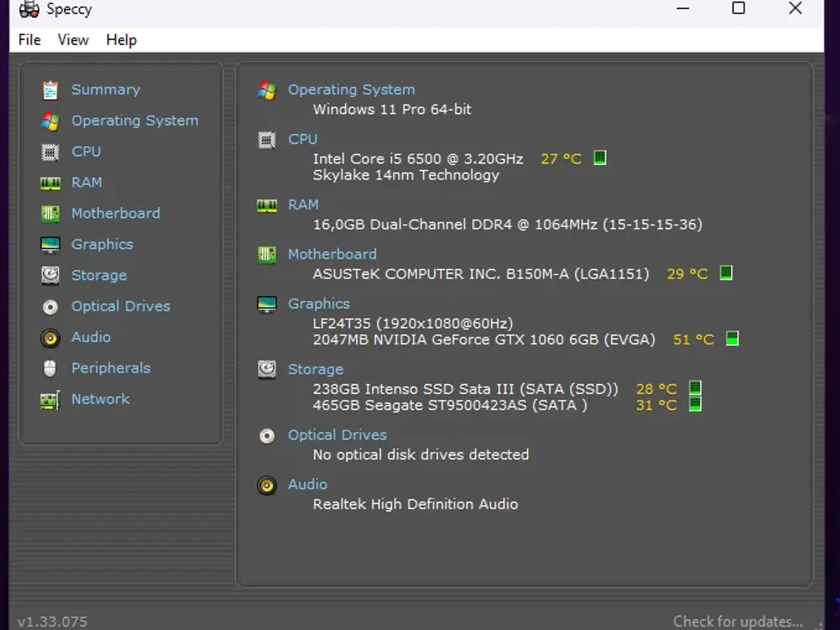Click the v1.33.075 version label
The image size is (840, 630).
[x=51, y=621]
